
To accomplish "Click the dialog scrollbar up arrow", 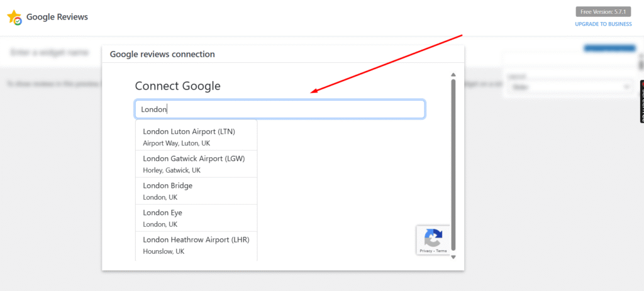I will coord(453,75).
